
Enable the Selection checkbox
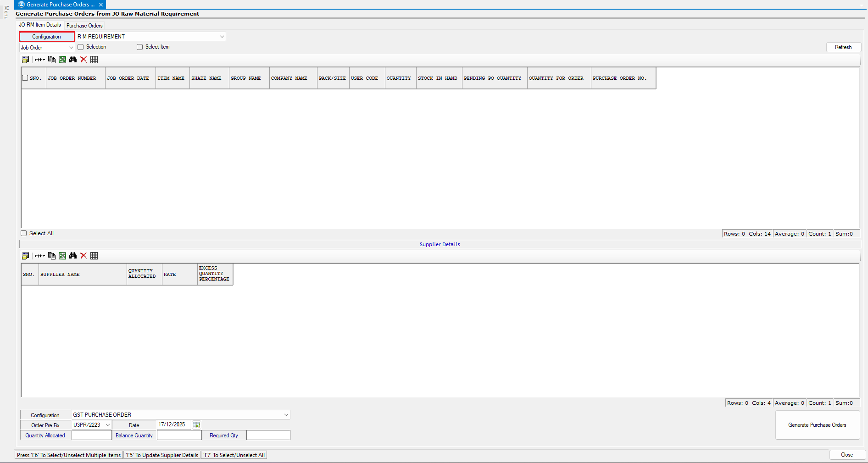81,47
